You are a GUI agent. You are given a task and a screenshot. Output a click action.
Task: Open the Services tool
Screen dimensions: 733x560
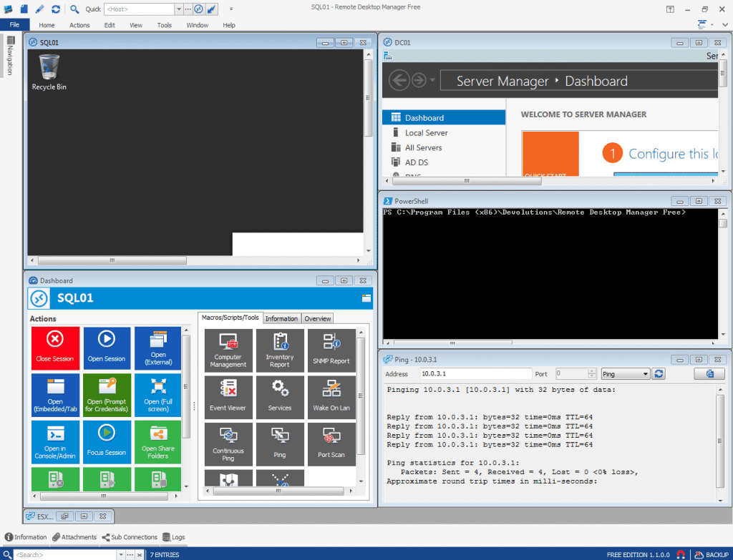(280, 397)
